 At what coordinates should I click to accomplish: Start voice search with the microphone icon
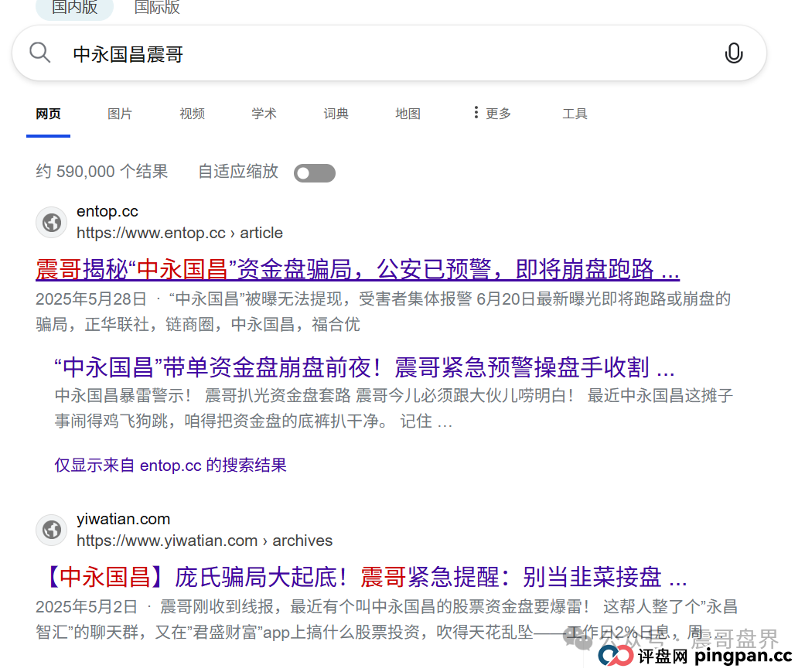pos(733,53)
